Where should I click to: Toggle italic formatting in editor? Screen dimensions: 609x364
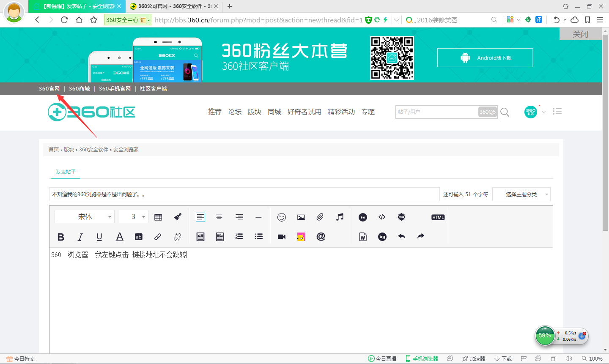80,237
